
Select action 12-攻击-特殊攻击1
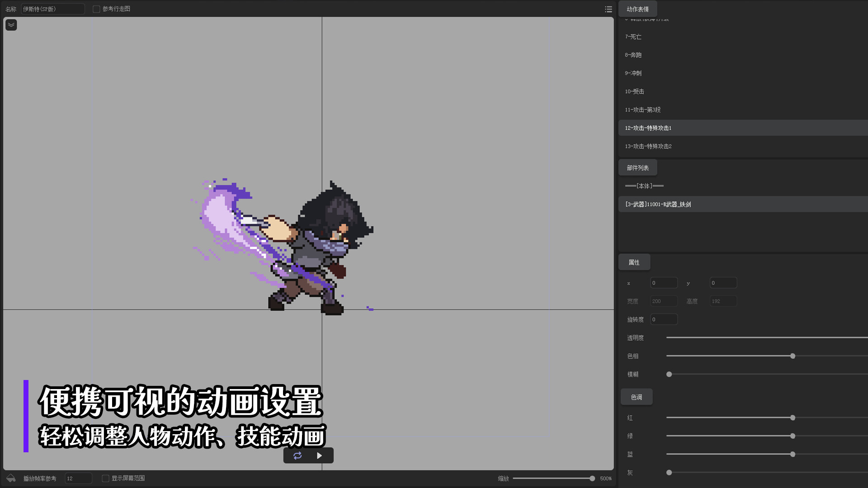coord(648,128)
